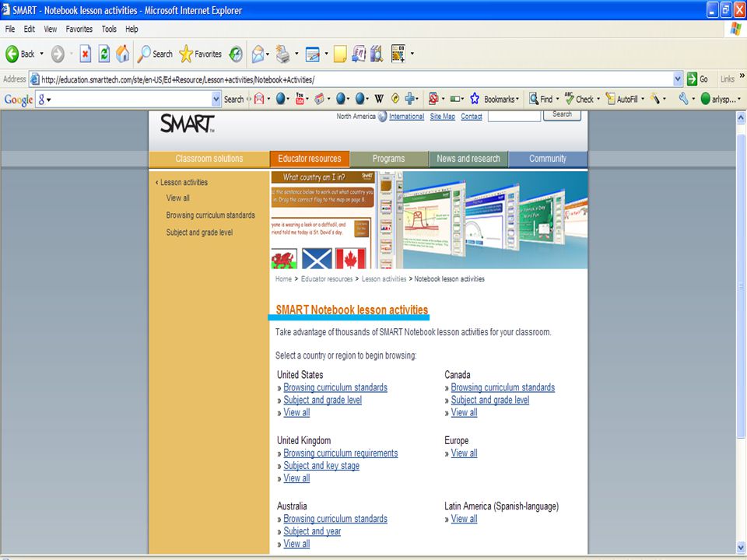Open the address bar dropdown arrow
This screenshot has width=747, height=560.
pos(678,79)
